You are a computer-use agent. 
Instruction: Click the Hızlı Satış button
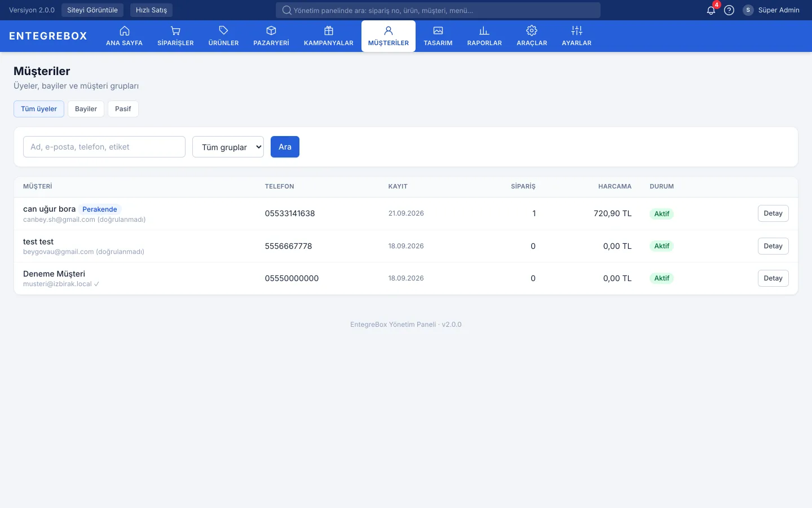point(151,10)
